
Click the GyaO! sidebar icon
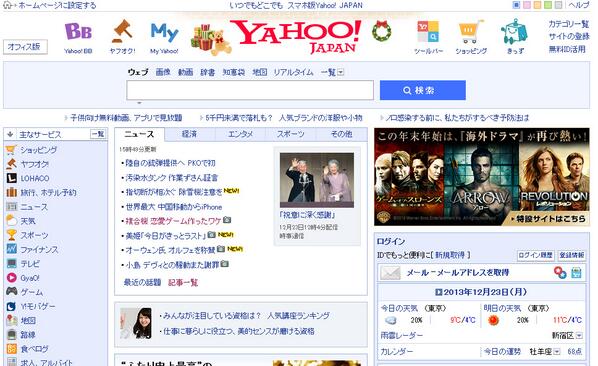coord(11,278)
